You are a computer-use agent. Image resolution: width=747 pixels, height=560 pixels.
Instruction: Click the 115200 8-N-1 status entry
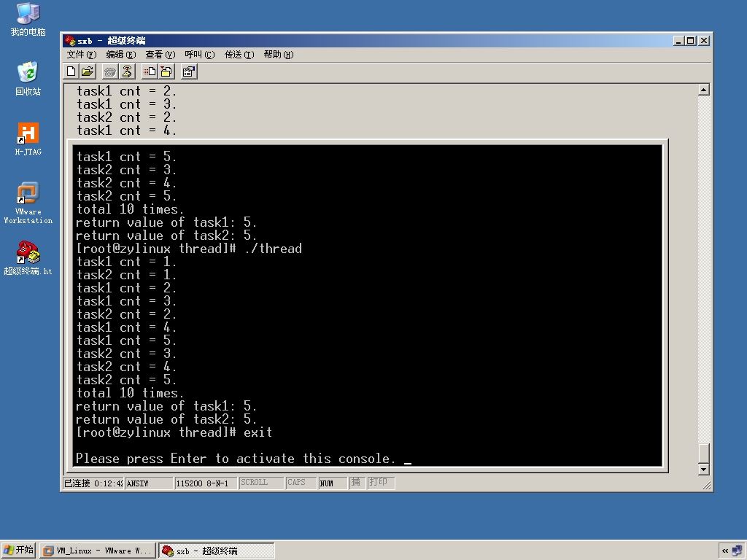205,483
